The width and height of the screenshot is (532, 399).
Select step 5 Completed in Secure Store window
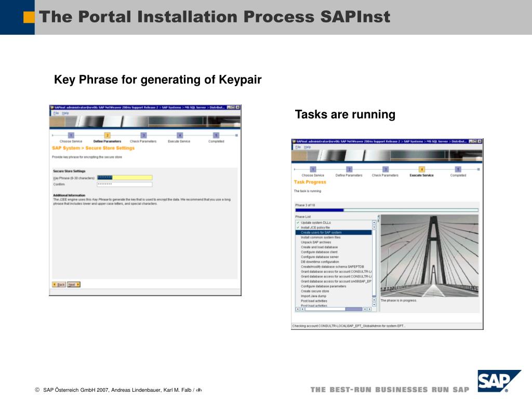216,135
